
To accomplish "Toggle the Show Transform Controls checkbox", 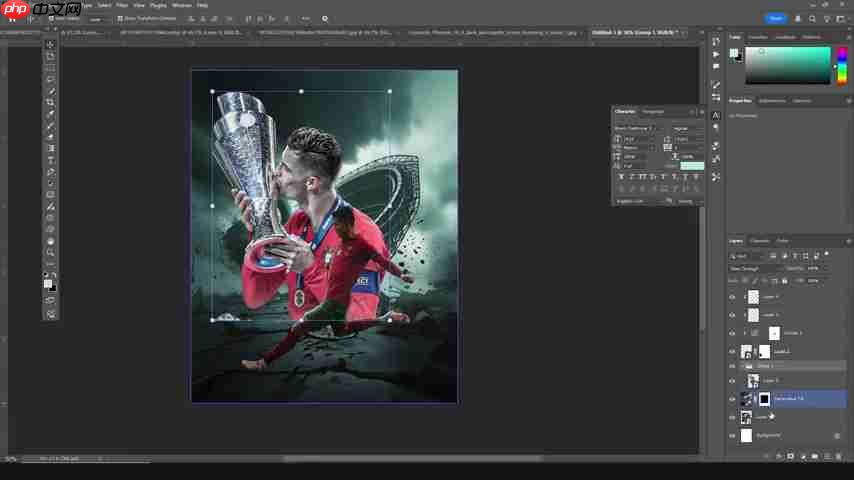I will pyautogui.click(x=120, y=18).
